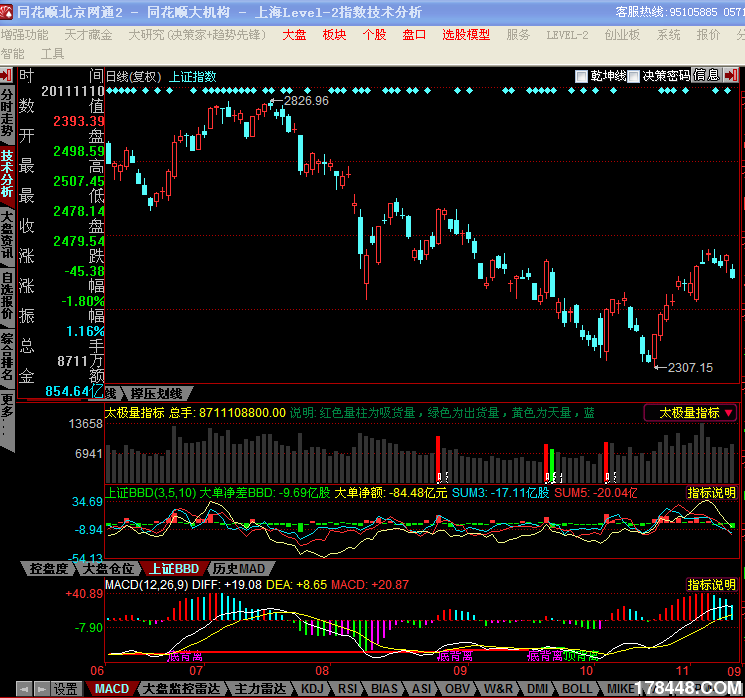Open the 自选报价 sidebar tab
Viewport: 745px width, 698px height.
[x=7, y=295]
